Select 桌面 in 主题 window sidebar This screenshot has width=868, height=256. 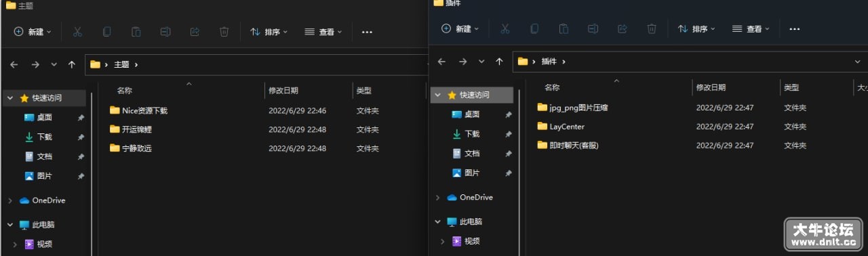click(x=45, y=117)
